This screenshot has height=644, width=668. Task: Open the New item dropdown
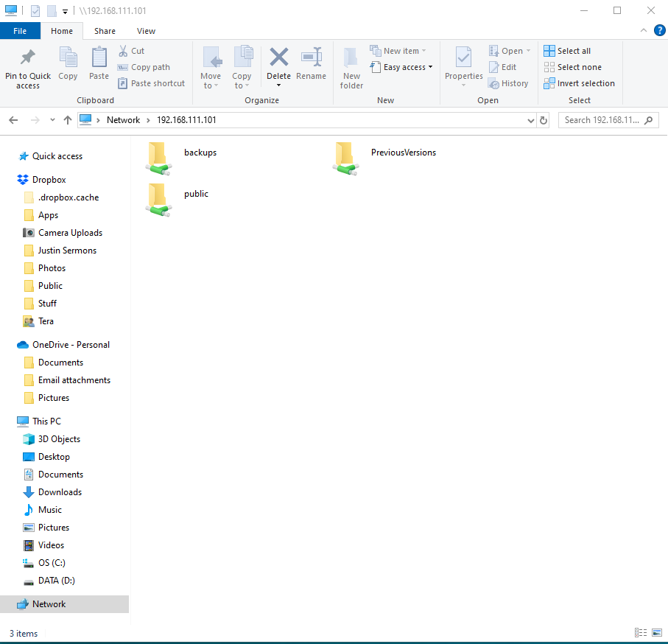[x=398, y=51]
